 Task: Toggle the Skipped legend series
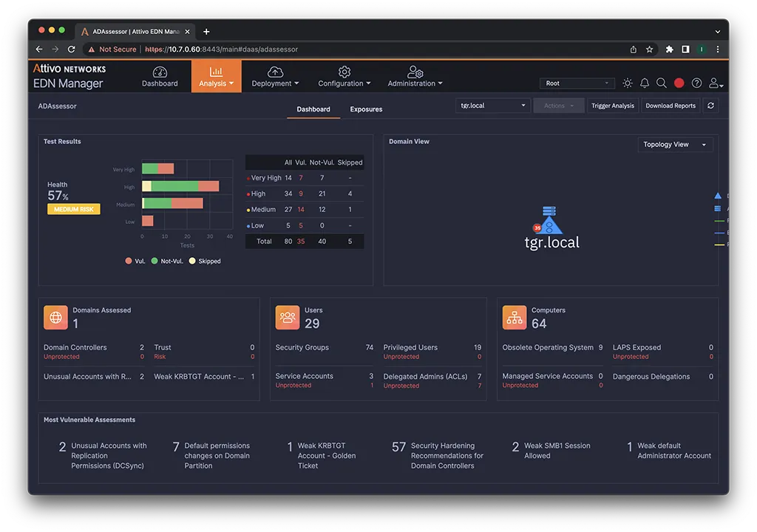tap(205, 261)
